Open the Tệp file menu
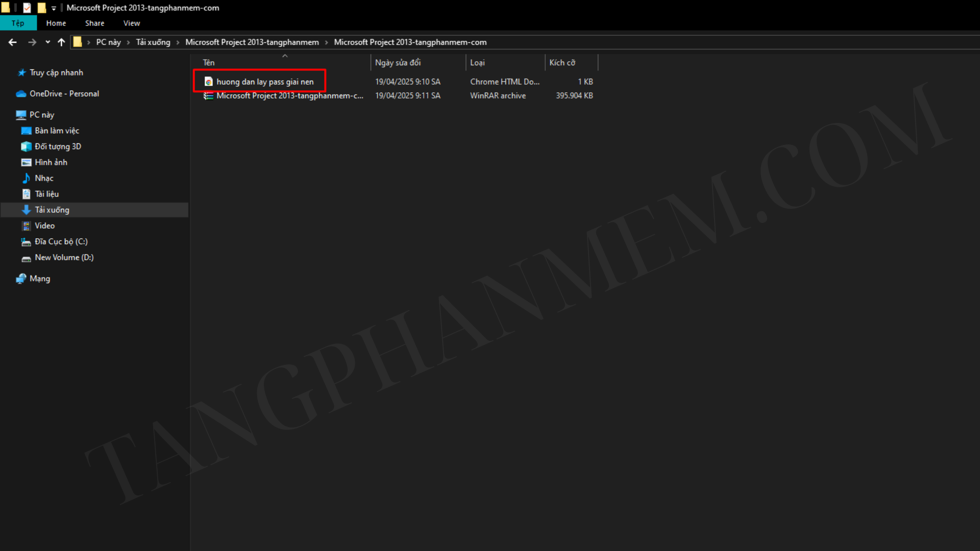Viewport: 980px width, 551px height. (18, 23)
